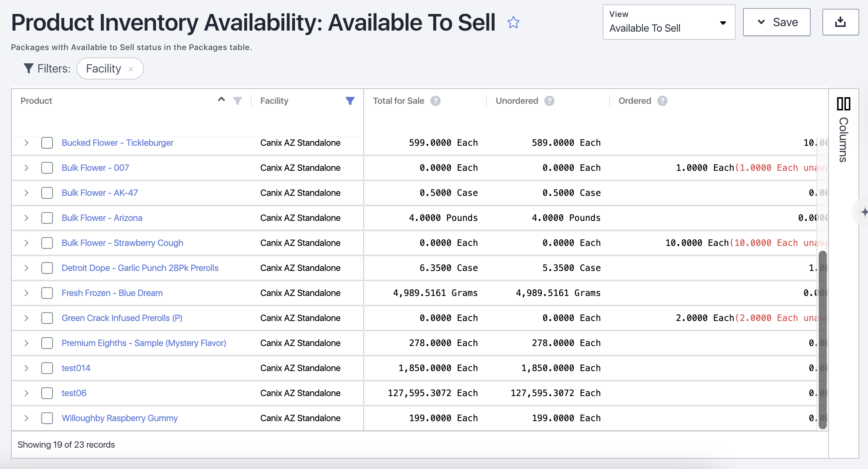Select checkbox for Bulk Flower - AK-47
This screenshot has width=868, height=469.
coord(47,193)
